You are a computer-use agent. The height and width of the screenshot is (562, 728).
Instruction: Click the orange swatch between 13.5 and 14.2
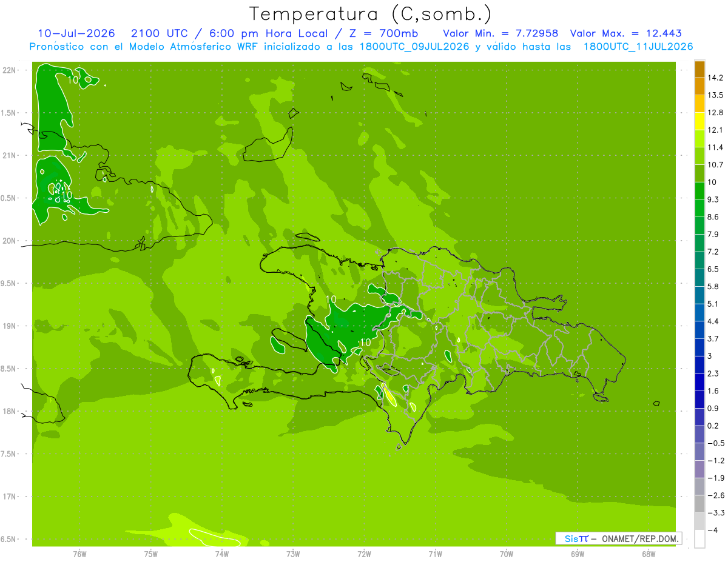coord(699,87)
